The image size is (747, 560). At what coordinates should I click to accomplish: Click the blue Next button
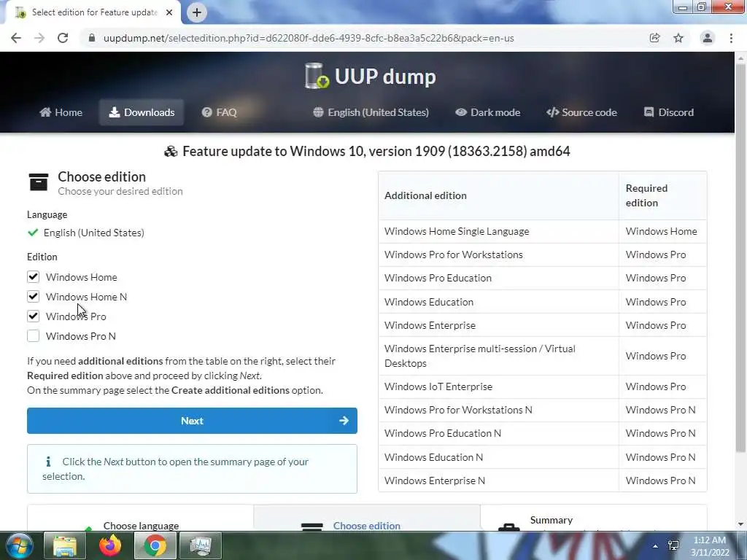click(x=192, y=421)
